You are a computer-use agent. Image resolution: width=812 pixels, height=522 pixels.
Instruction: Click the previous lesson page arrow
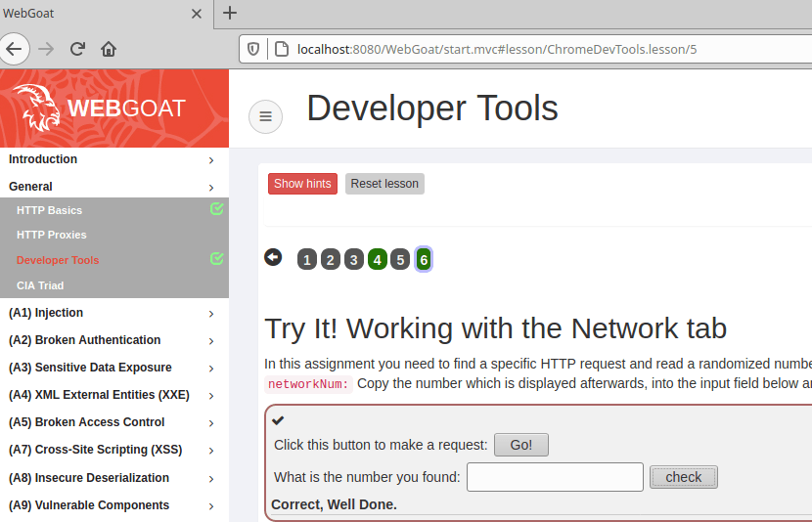(x=273, y=257)
